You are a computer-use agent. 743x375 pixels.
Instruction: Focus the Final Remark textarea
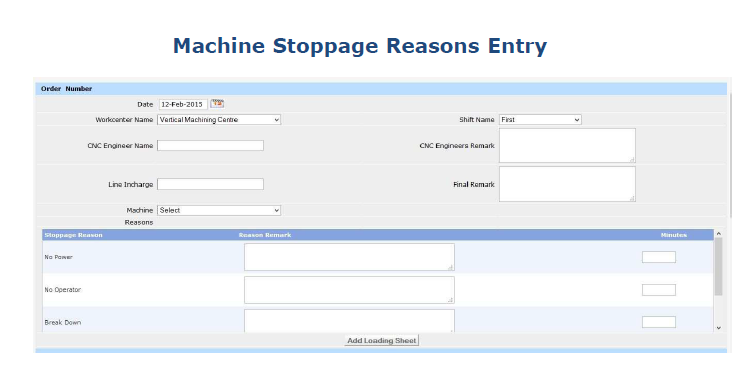tap(567, 184)
